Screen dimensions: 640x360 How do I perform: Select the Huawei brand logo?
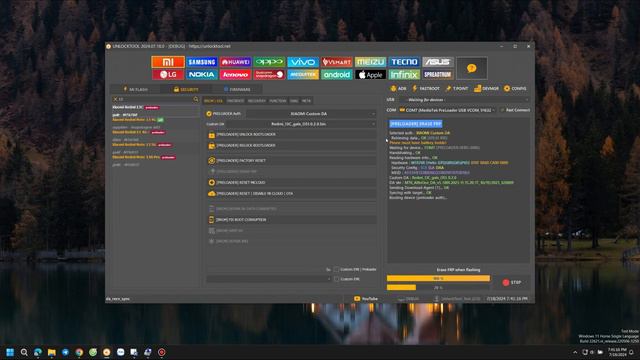pyautogui.click(x=236, y=62)
